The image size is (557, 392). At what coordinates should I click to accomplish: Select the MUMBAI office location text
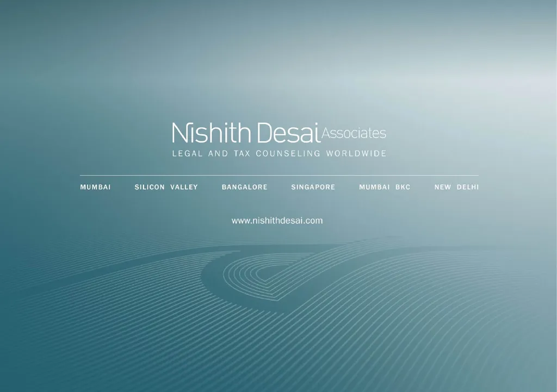point(95,187)
